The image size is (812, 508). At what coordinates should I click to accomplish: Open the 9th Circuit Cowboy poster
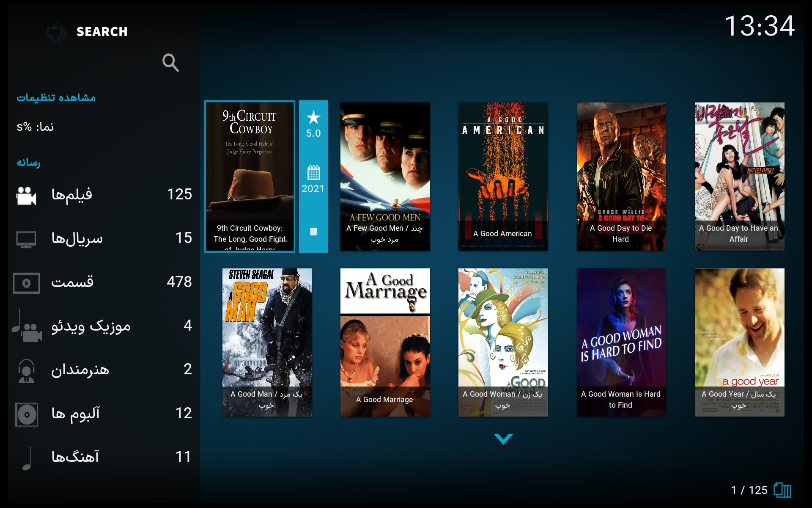pyautogui.click(x=250, y=176)
